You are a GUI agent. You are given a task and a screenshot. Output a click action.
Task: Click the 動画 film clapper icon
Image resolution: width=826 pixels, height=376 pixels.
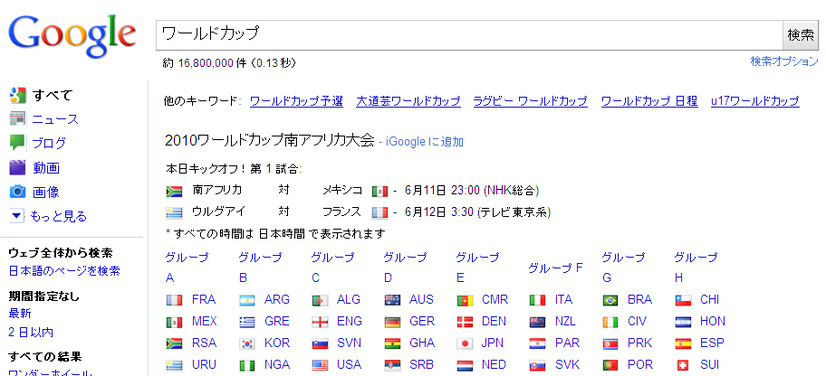pyautogui.click(x=17, y=167)
